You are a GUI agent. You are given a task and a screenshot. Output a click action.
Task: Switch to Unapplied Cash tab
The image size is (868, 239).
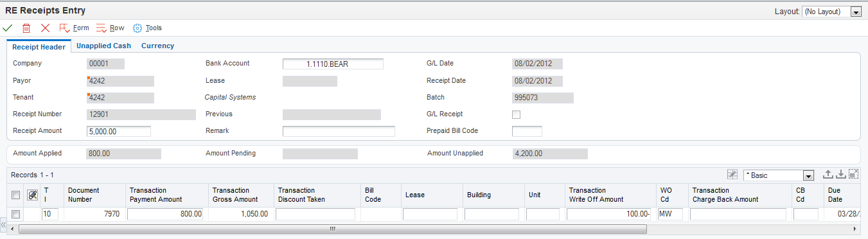pyautogui.click(x=103, y=46)
